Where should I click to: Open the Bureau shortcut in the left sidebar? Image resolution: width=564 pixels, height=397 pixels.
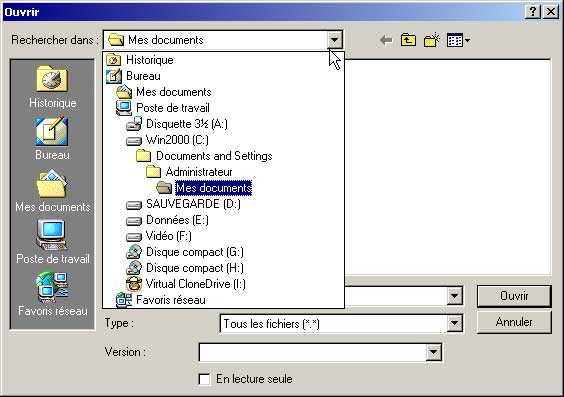pyautogui.click(x=52, y=138)
